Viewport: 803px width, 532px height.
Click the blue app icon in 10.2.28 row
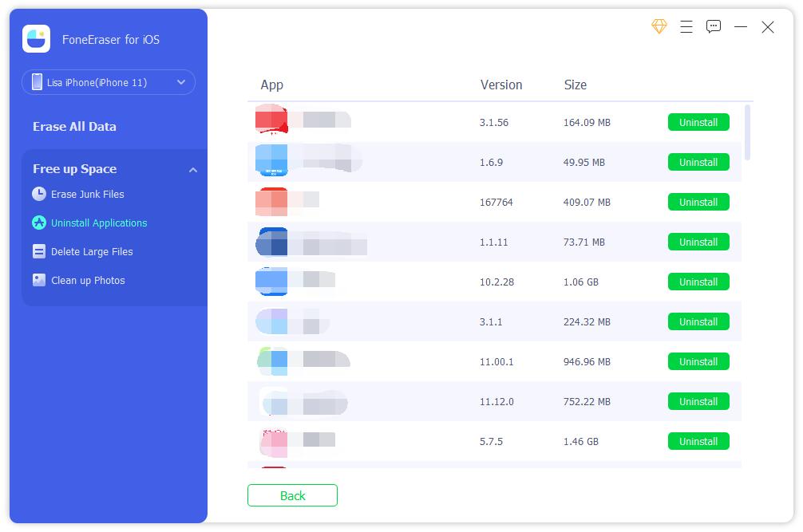(271, 282)
